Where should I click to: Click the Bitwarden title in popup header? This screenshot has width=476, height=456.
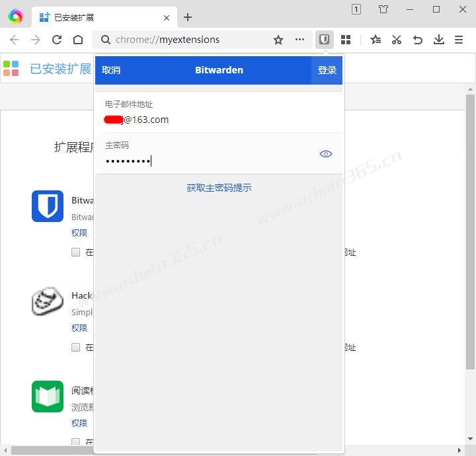219,70
